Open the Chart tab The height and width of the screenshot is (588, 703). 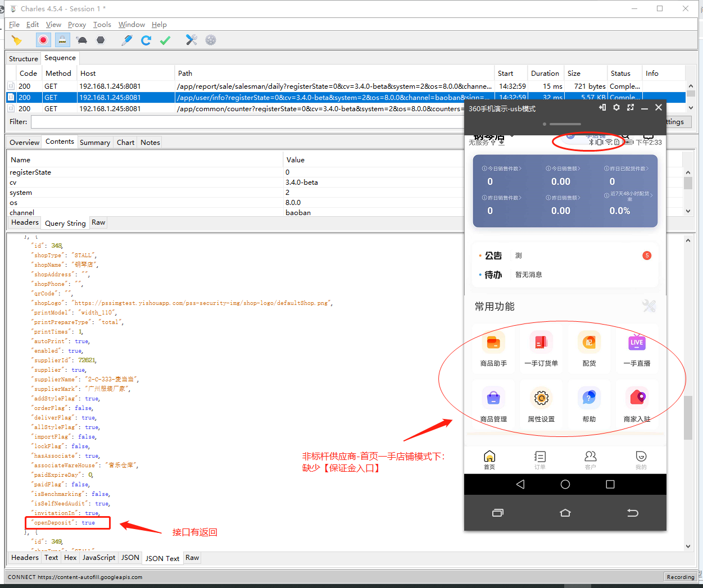(125, 143)
